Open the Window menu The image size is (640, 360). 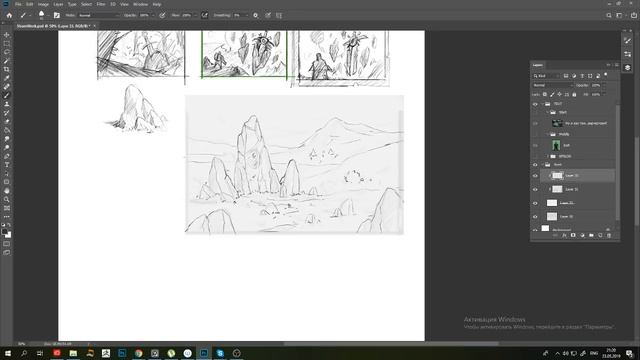[140, 4]
